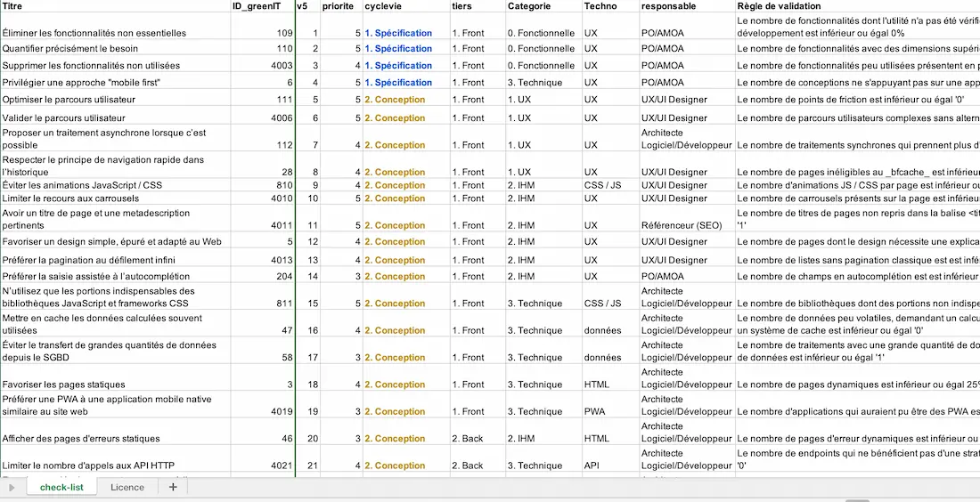Click cell 'Avoir un titre de page et une metadescription'
Image resolution: width=980 pixels, height=502 pixels.
(116, 218)
